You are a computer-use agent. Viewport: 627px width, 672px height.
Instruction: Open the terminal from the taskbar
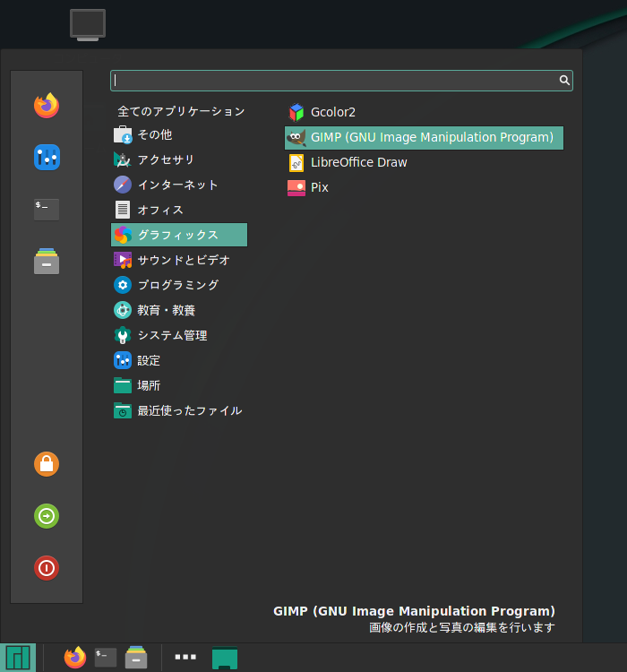106,658
